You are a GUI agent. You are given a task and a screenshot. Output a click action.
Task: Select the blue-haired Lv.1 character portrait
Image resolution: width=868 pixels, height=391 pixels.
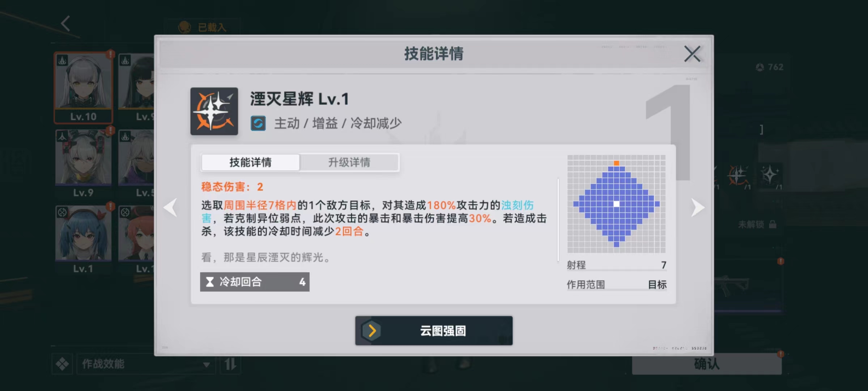(84, 240)
